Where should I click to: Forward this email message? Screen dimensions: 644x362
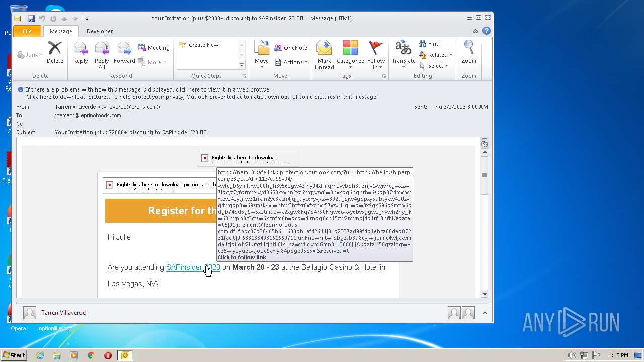pos(124,53)
